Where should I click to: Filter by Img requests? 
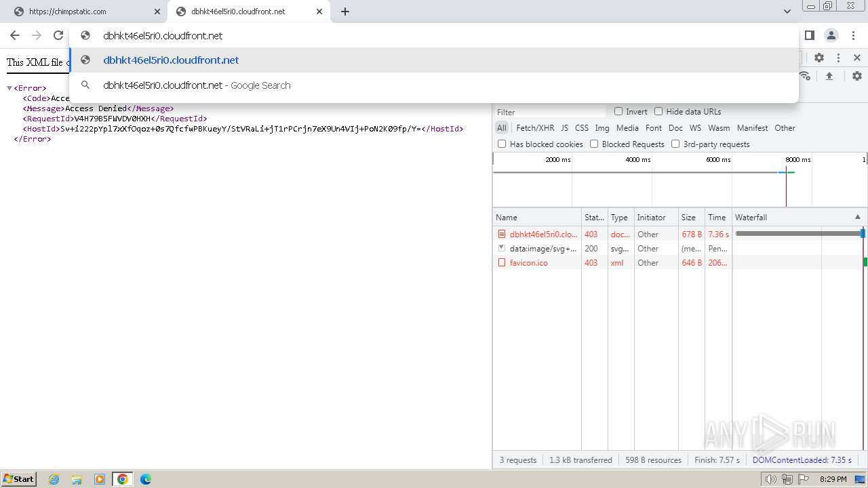pos(602,128)
